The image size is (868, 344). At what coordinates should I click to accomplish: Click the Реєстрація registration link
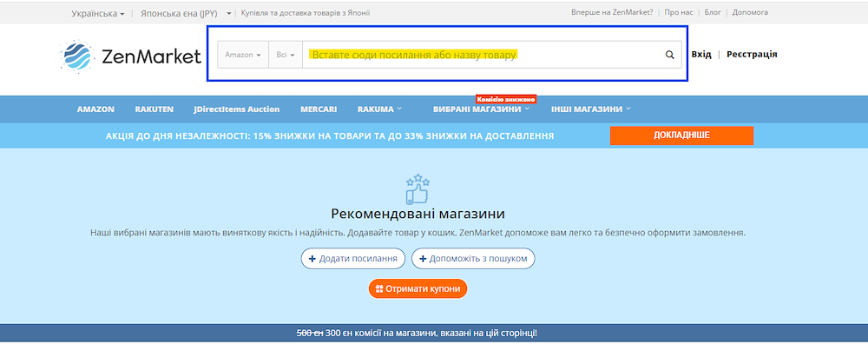752,54
